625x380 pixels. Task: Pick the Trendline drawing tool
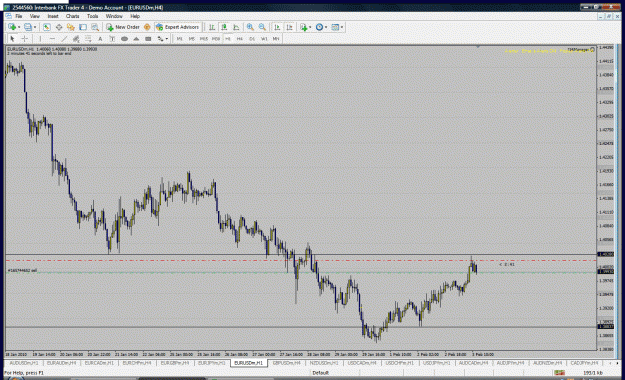[x=64, y=39]
